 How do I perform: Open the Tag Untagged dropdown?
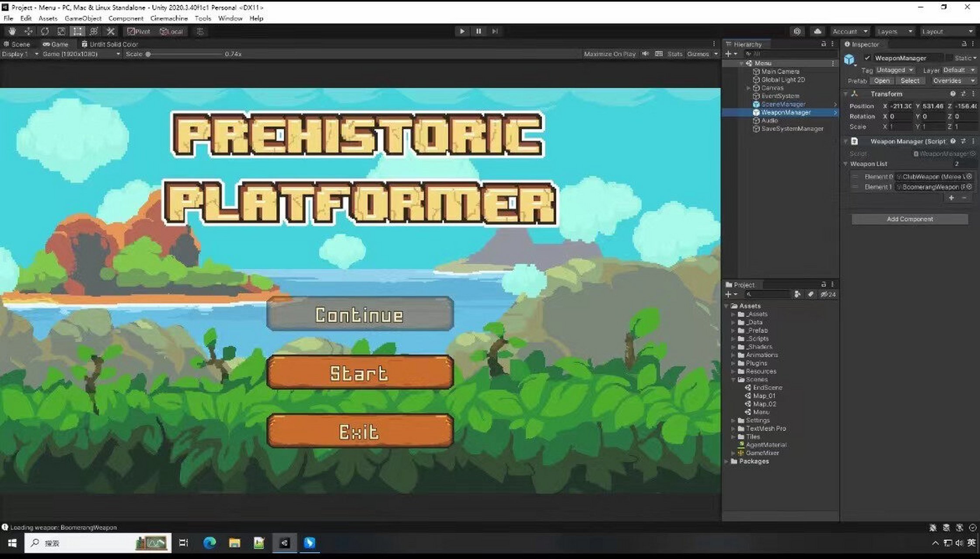click(x=894, y=70)
